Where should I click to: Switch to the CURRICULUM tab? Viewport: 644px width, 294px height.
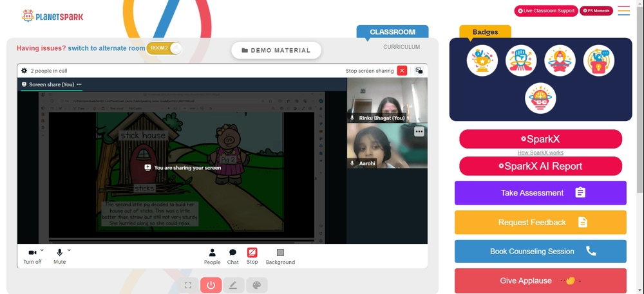point(401,47)
